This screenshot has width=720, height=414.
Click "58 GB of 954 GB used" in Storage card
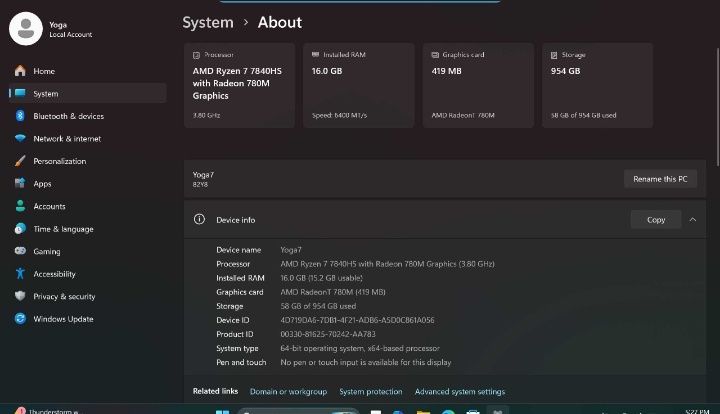(584, 115)
